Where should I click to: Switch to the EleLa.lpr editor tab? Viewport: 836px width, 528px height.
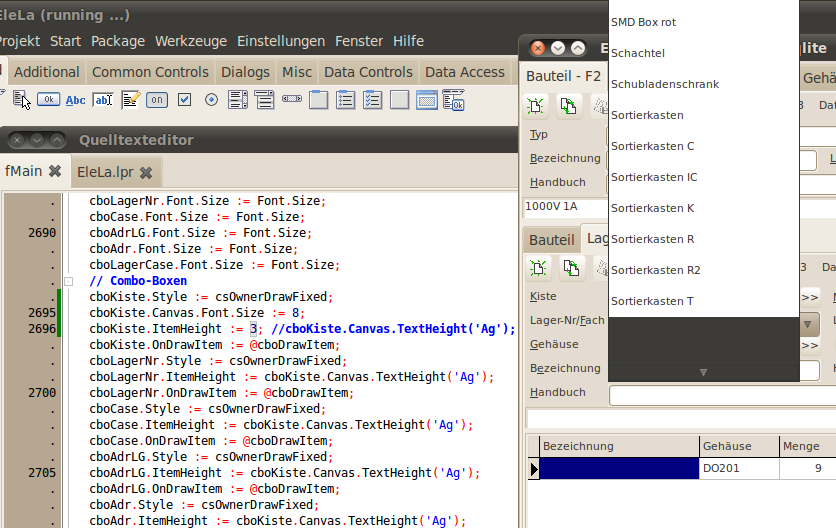105,172
